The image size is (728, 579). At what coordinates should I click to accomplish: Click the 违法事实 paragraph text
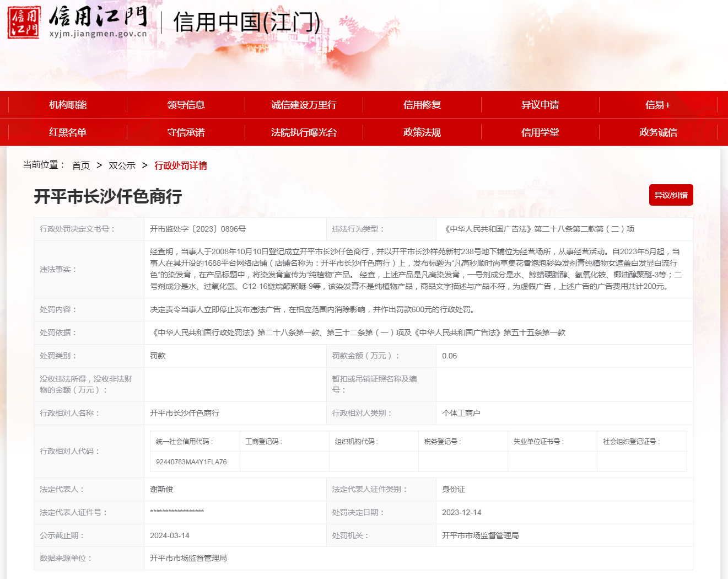[x=416, y=269]
